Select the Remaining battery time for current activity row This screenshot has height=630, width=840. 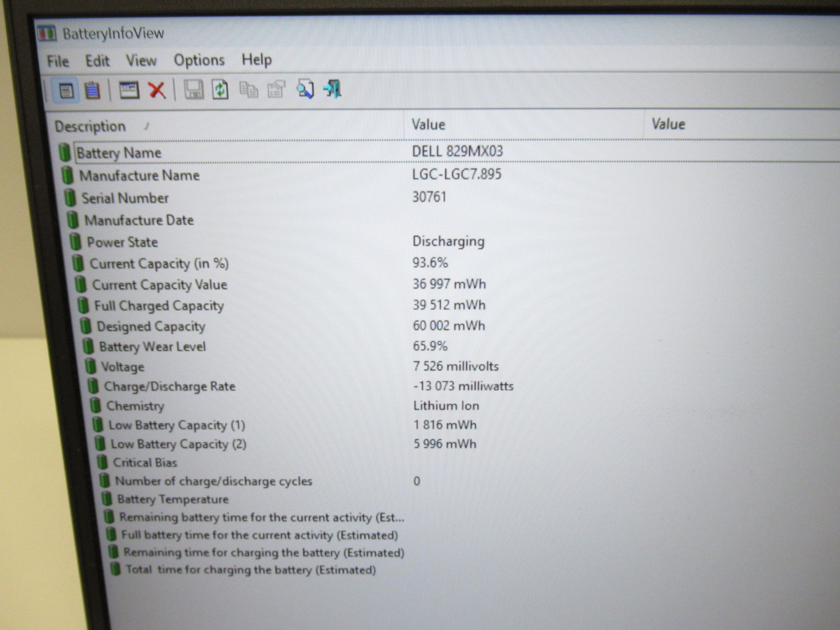coord(262,517)
